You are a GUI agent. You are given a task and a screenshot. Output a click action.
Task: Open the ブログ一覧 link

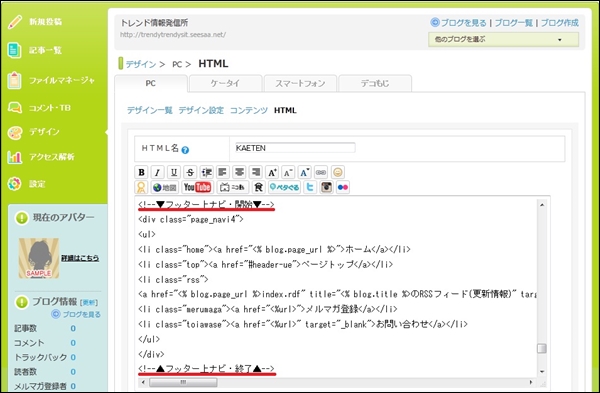[514, 23]
